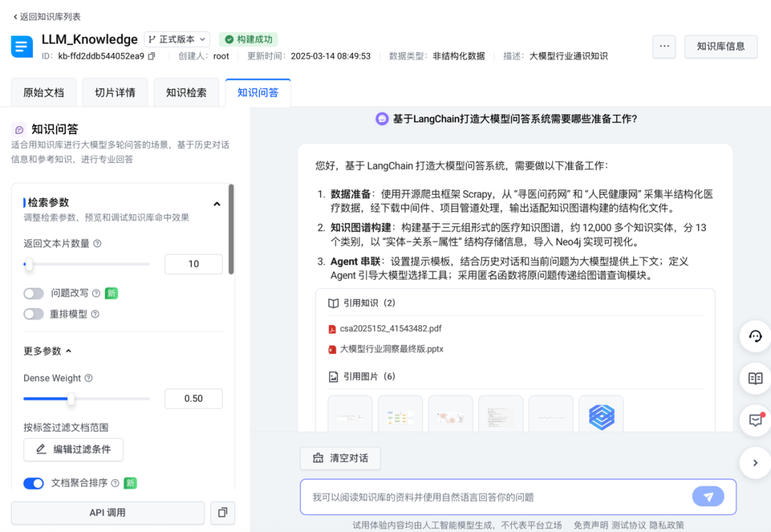Open the fourth referenced image thumbnail

coord(500,414)
